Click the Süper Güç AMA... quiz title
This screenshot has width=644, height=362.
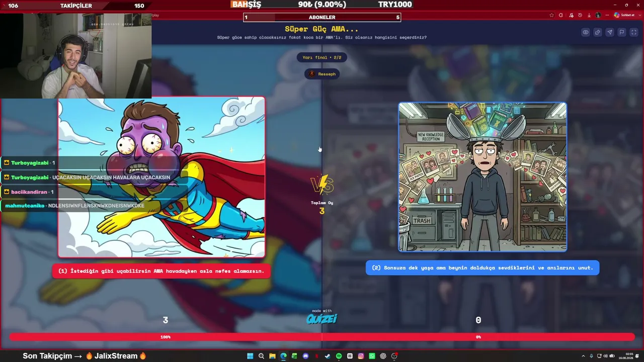coord(322,29)
